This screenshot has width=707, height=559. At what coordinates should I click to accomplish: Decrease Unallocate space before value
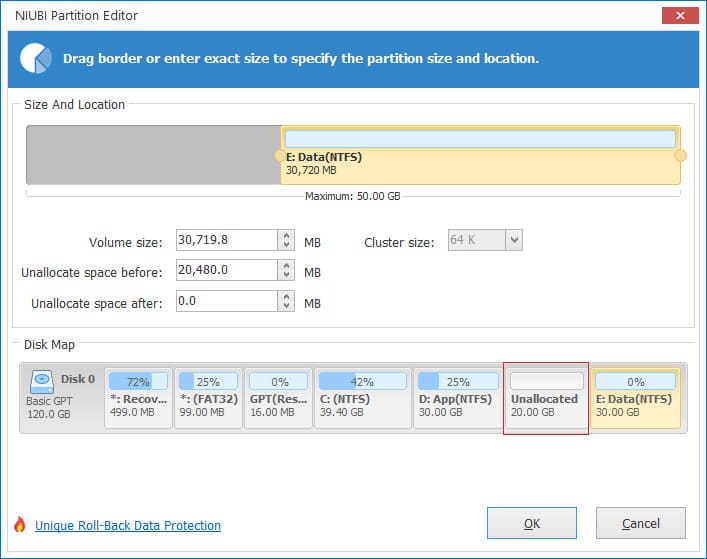[x=288, y=275]
